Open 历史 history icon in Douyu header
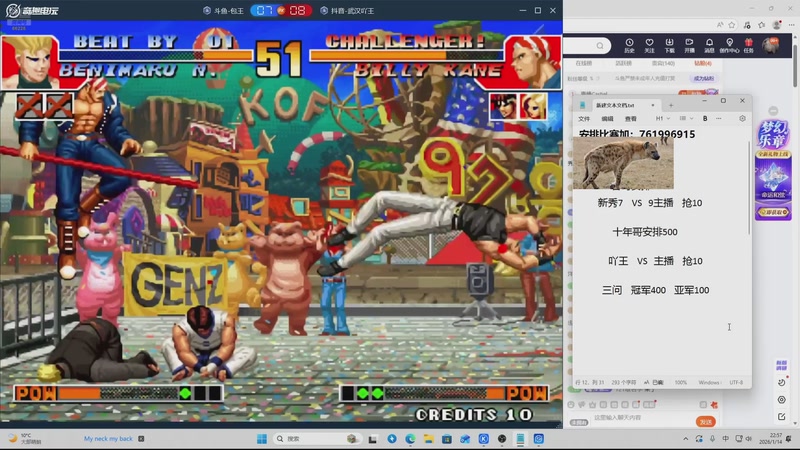This screenshot has height=450, width=800. pos(629,45)
